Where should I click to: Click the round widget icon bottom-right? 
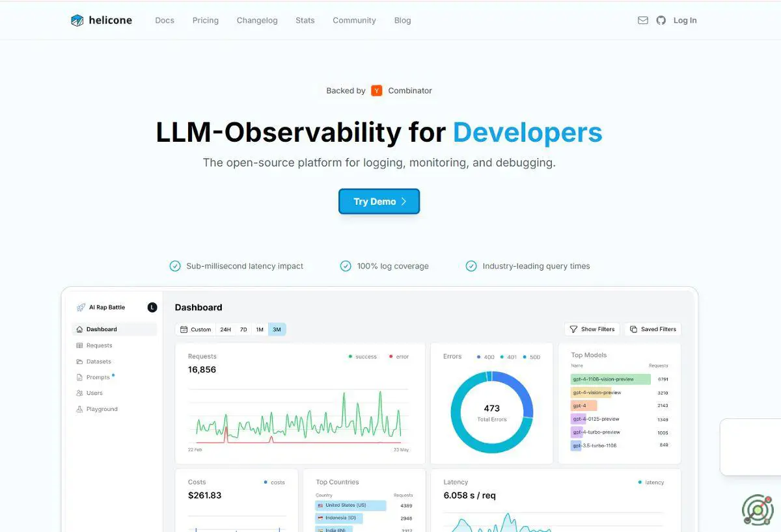click(x=758, y=509)
